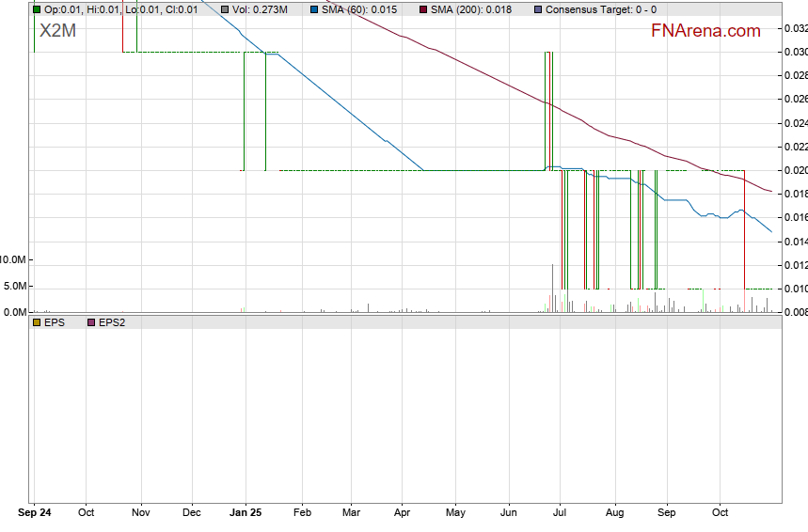Viewport: 808px width, 532px height.
Task: Click the green OHLC legend swatch
Action: coord(37,9)
